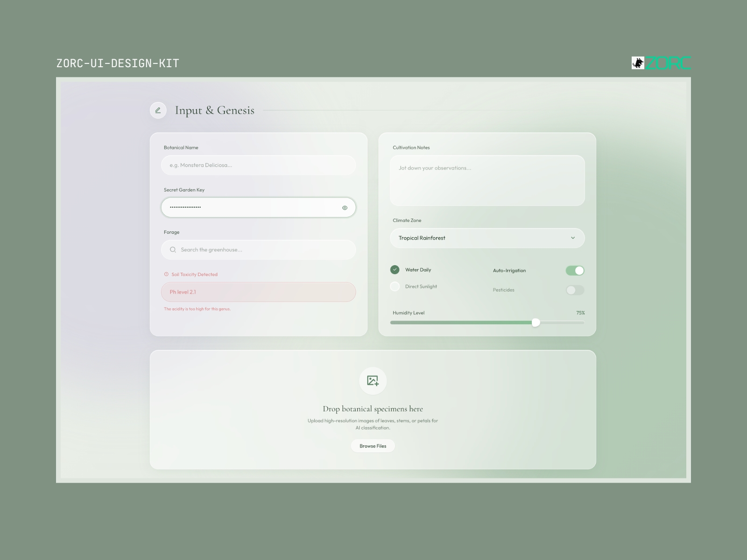Turn off the Auto-Irrigation switch
The height and width of the screenshot is (560, 747).
coord(575,271)
